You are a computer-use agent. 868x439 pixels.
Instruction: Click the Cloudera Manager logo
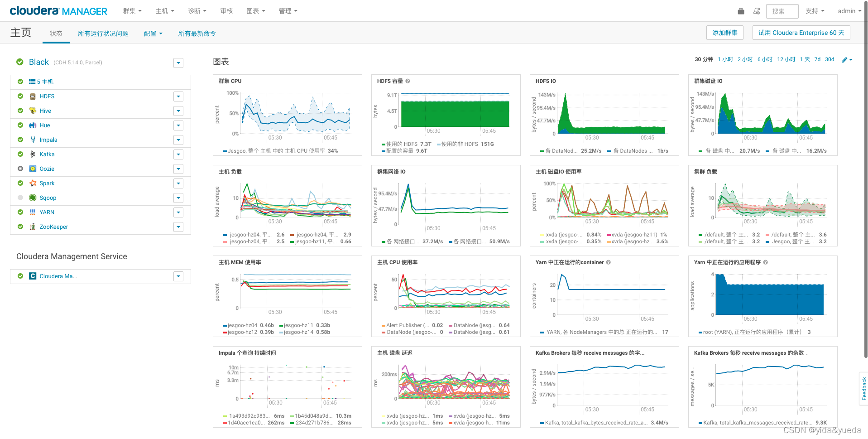pos(58,11)
